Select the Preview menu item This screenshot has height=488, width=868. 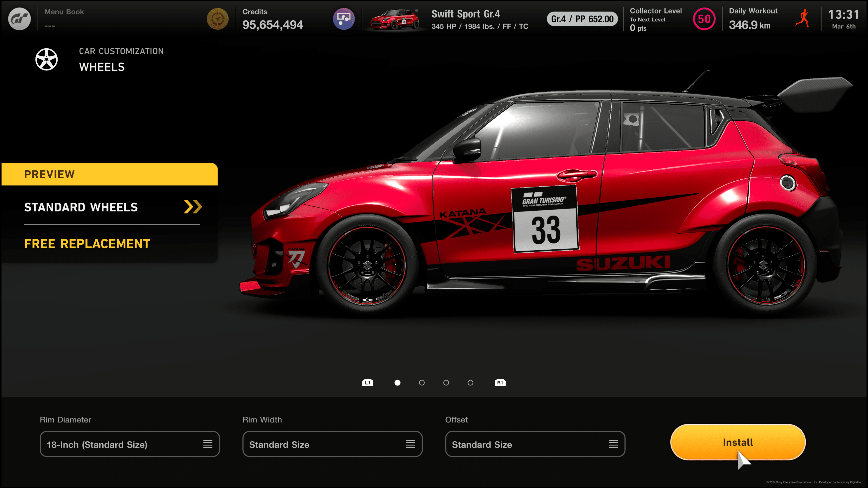[x=109, y=174]
